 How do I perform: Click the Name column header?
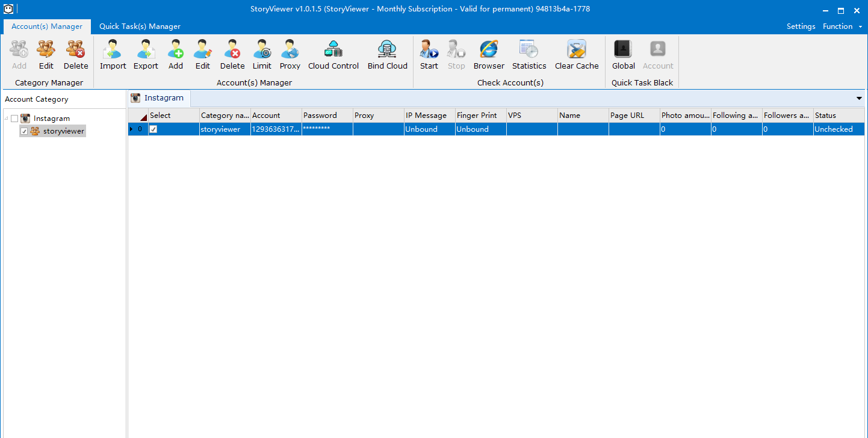583,116
